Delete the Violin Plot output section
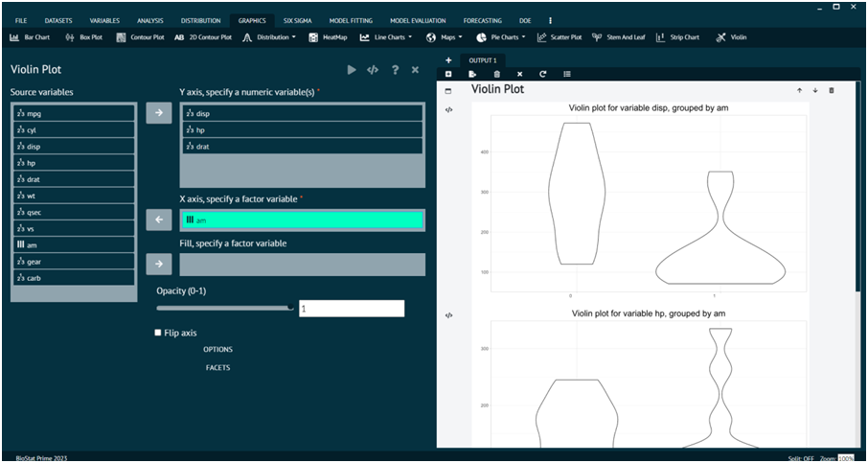The width and height of the screenshot is (868, 463). click(x=831, y=91)
